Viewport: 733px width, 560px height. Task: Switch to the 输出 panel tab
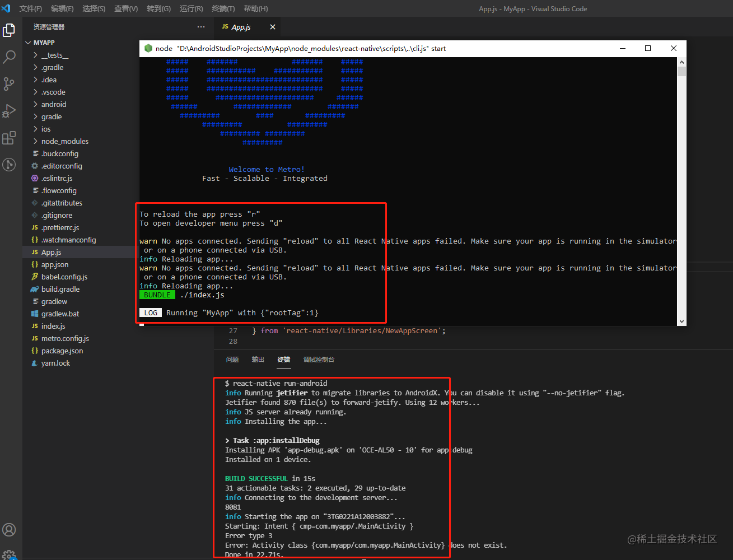click(258, 360)
